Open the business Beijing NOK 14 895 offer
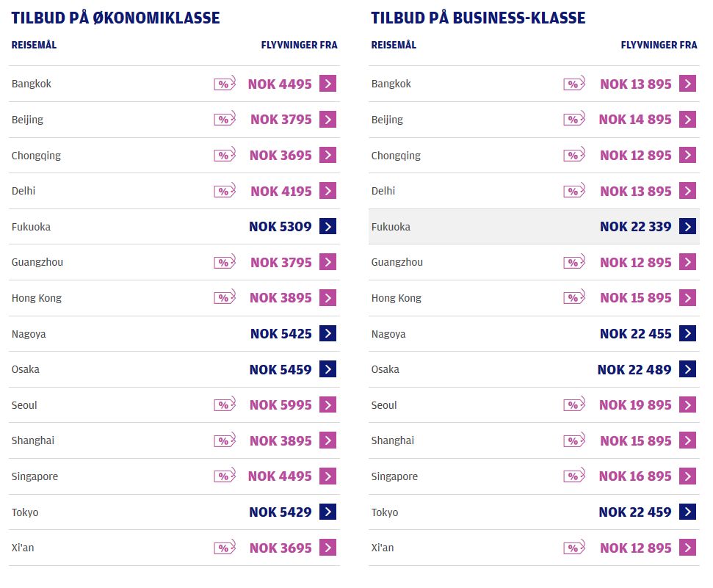This screenshot has height=588, width=713. tap(634, 120)
